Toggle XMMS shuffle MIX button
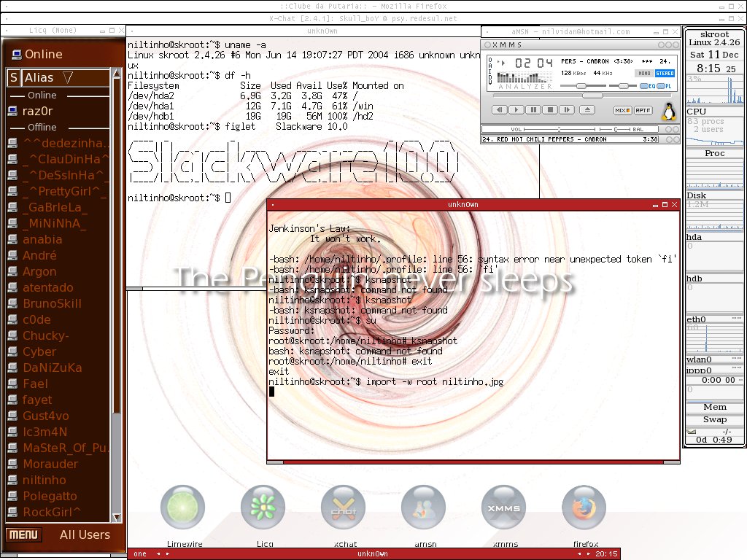Screen dimensions: 747x560 pyautogui.click(x=622, y=111)
